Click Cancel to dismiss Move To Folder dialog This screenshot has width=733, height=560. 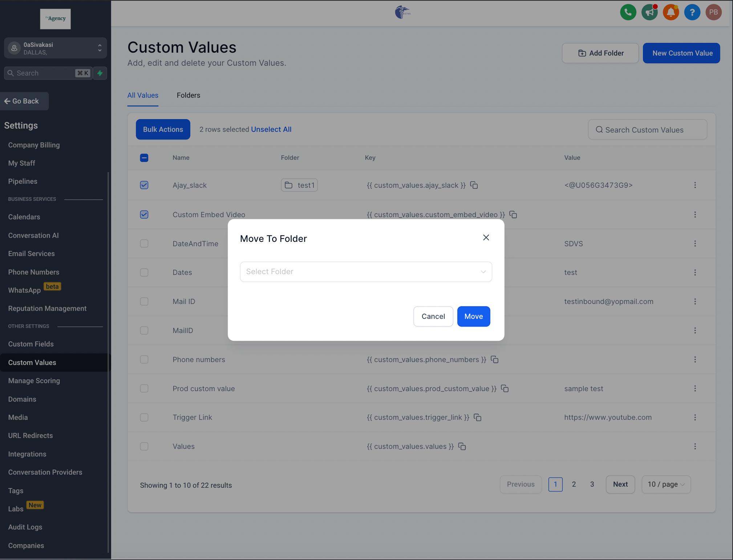433,316
